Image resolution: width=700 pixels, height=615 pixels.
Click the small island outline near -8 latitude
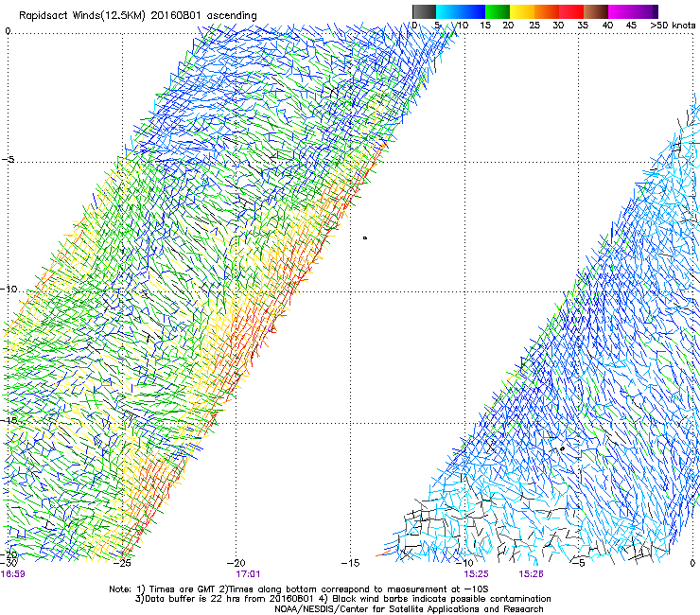pos(365,238)
